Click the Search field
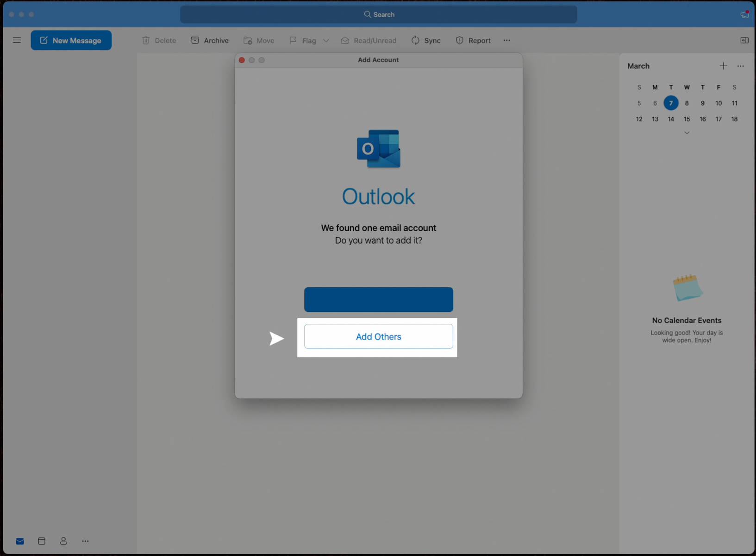The width and height of the screenshot is (756, 556). pos(379,14)
